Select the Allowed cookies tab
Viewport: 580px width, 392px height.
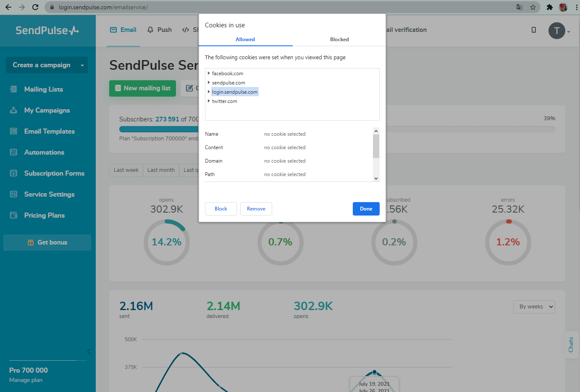click(x=245, y=39)
